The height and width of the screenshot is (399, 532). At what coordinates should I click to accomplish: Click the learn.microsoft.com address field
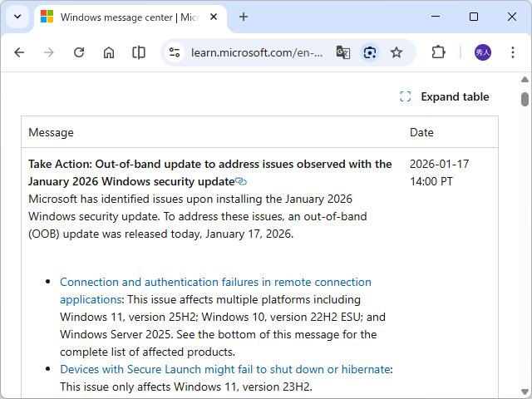257,52
